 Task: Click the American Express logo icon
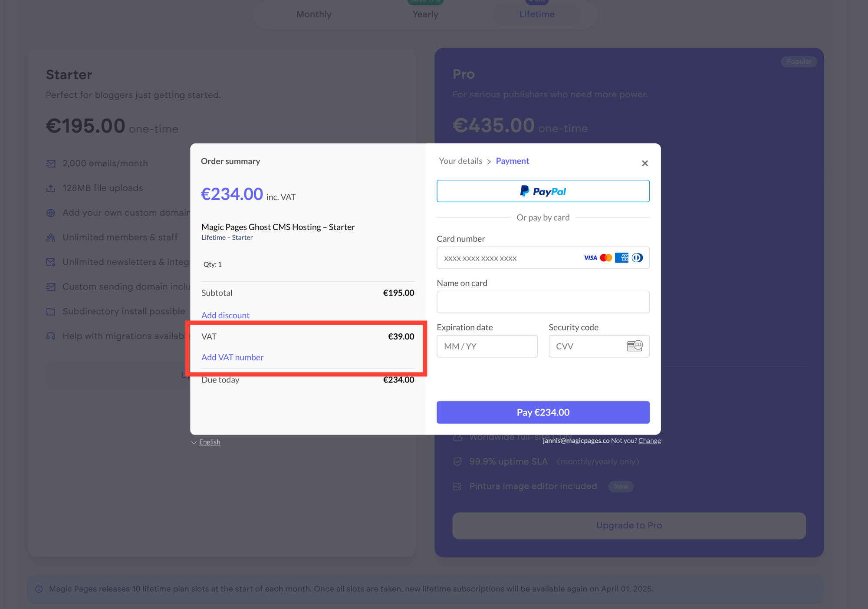pos(621,258)
